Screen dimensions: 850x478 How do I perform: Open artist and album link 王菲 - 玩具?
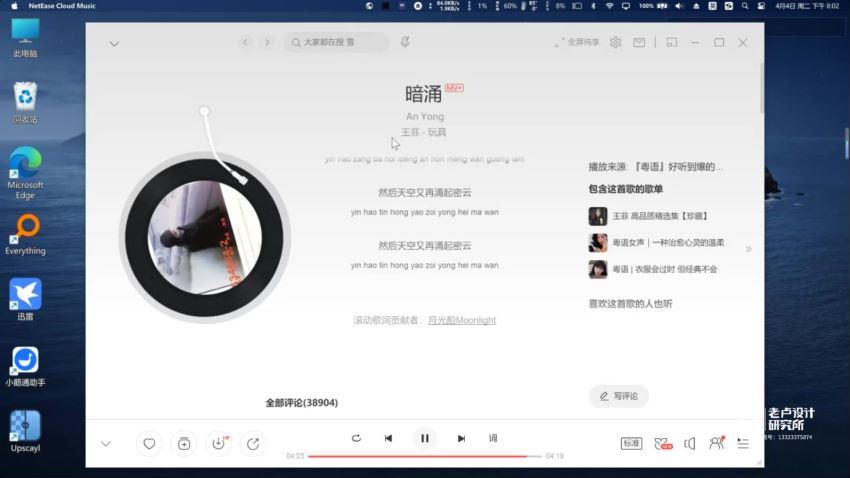click(x=423, y=132)
